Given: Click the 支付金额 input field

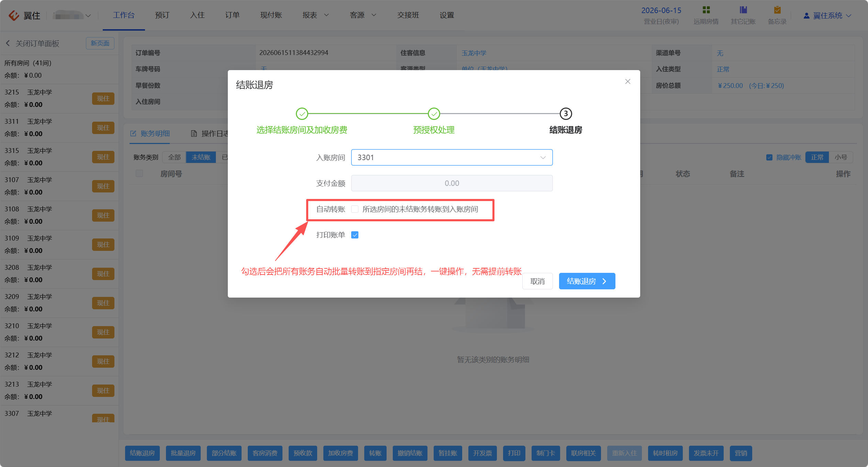Looking at the screenshot, I should [x=452, y=183].
